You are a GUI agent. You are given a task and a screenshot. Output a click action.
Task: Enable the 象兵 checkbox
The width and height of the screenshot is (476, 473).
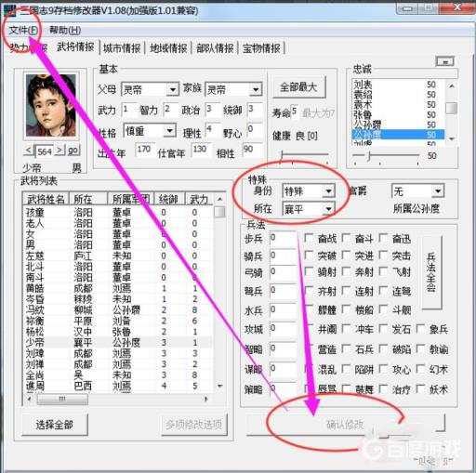pos(420,329)
